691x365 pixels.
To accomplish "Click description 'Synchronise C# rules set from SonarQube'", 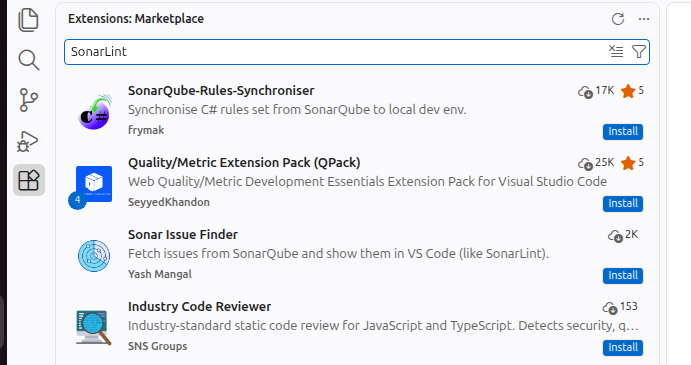I will click(297, 110).
